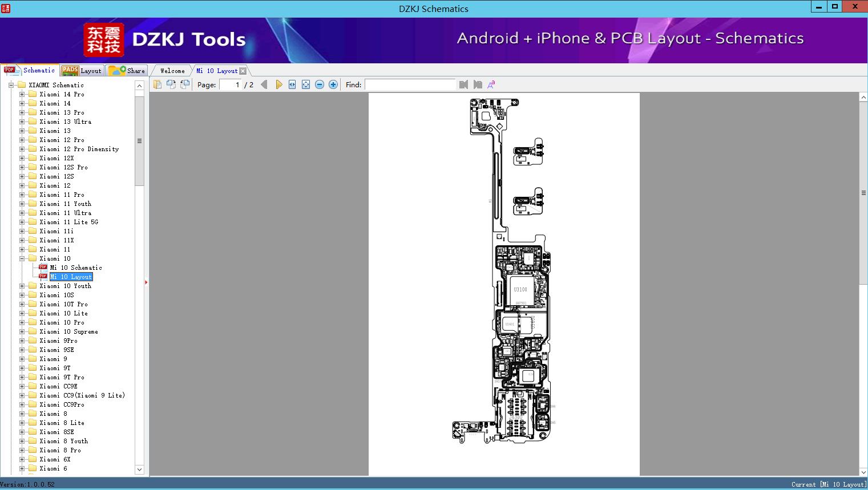
Task: Select the Xiaomi 10T Pro tree item
Action: 64,304
